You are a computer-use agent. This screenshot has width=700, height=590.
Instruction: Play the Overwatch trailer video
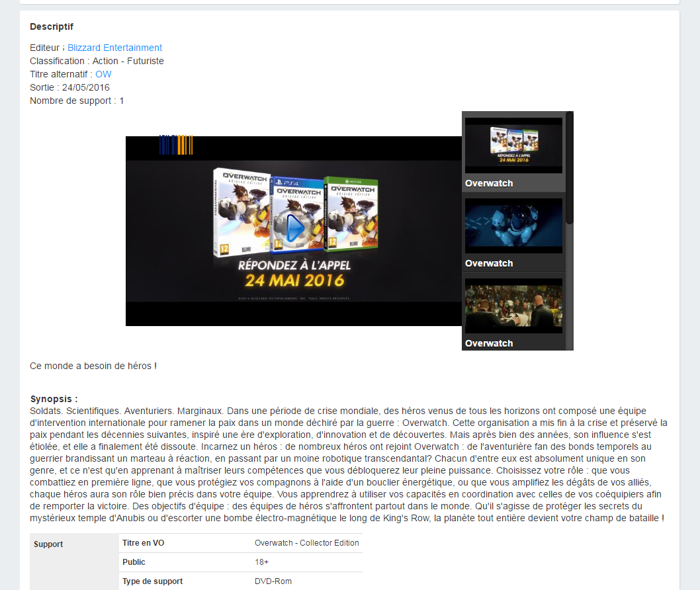coord(294,228)
